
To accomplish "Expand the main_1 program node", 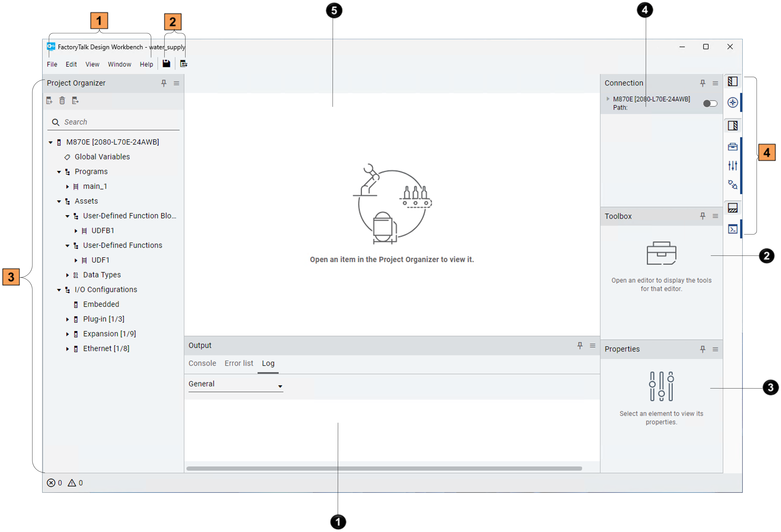I will (x=68, y=186).
